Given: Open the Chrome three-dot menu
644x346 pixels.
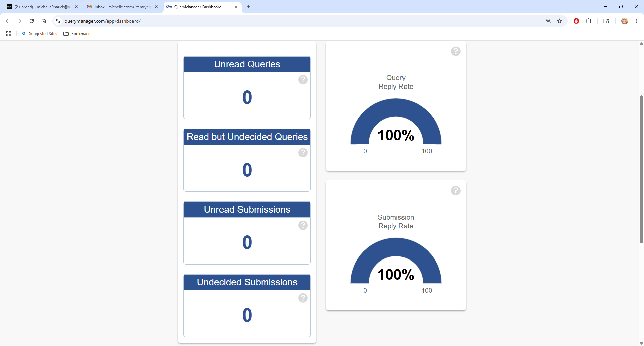Looking at the screenshot, I should [636, 21].
